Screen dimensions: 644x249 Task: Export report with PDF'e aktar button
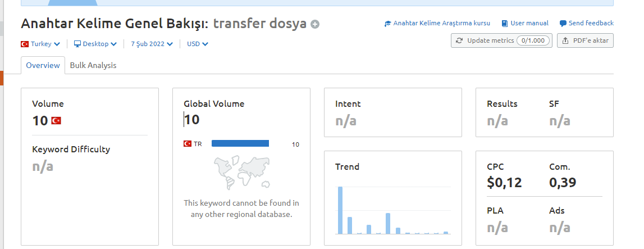point(585,40)
